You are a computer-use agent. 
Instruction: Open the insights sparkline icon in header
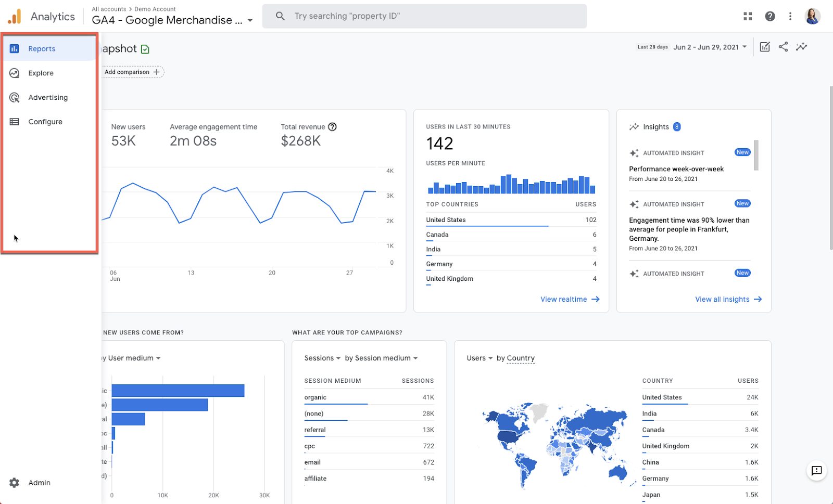click(x=802, y=47)
